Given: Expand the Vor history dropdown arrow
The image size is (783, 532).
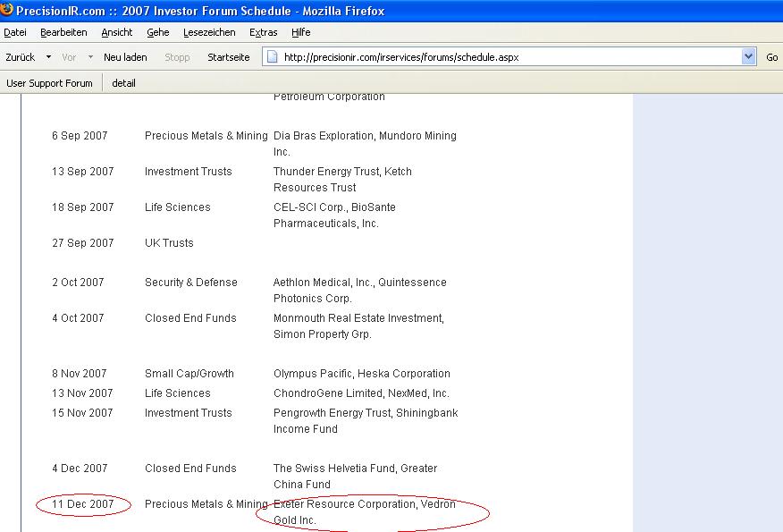Looking at the screenshot, I should point(90,57).
